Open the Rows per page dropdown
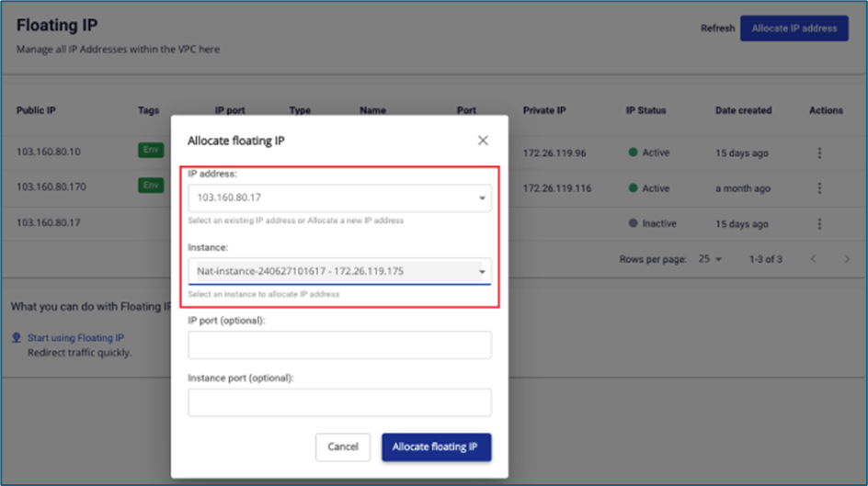This screenshot has height=486, width=868. 710,260
